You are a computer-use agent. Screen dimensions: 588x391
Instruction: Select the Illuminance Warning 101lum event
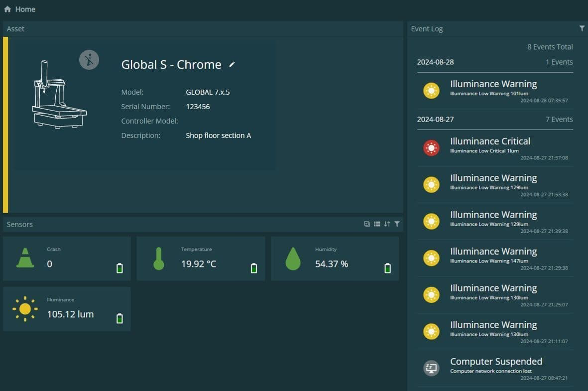pos(494,91)
